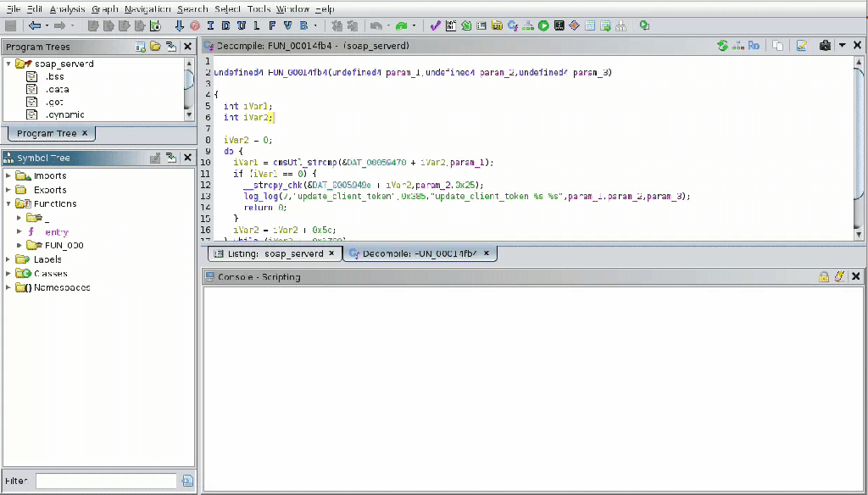The height and width of the screenshot is (495, 868).
Task: Clear the Console with broom icon
Action: 839,277
